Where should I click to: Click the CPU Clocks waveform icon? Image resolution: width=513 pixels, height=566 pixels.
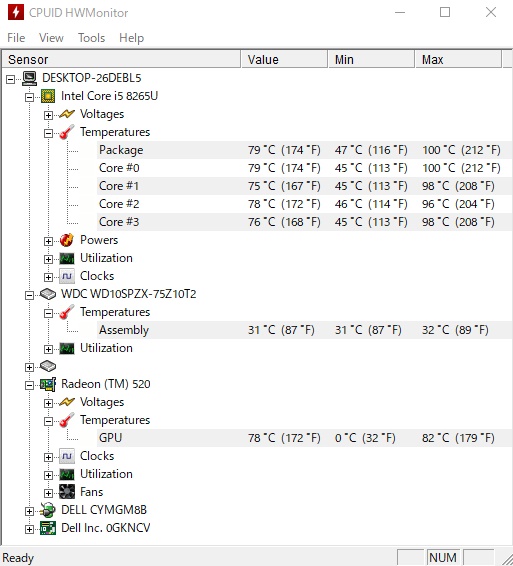click(67, 276)
